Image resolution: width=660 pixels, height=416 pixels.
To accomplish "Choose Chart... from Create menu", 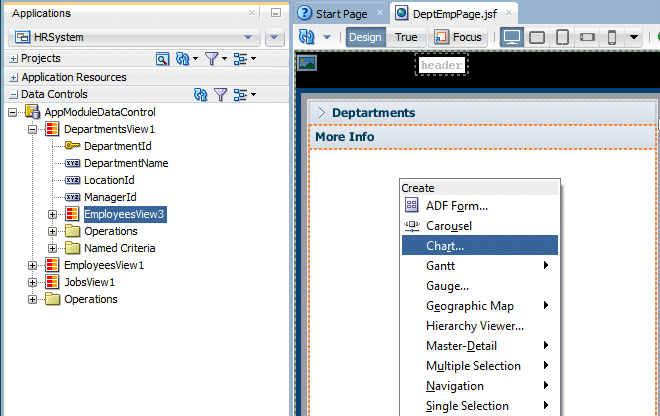I will pyautogui.click(x=480, y=245).
